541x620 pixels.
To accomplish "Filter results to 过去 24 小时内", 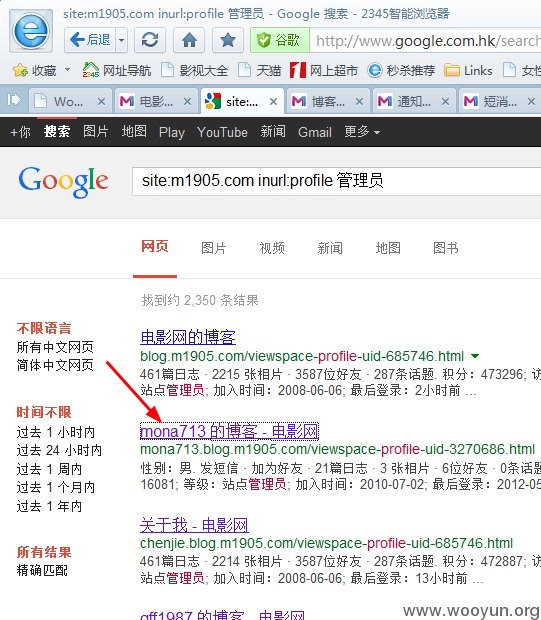I will (x=59, y=450).
